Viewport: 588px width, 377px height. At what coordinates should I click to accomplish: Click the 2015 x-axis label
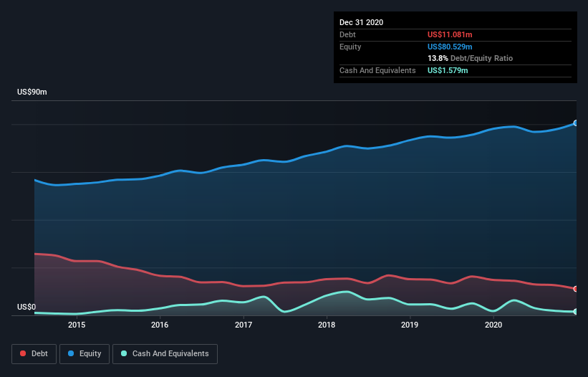[x=77, y=325]
